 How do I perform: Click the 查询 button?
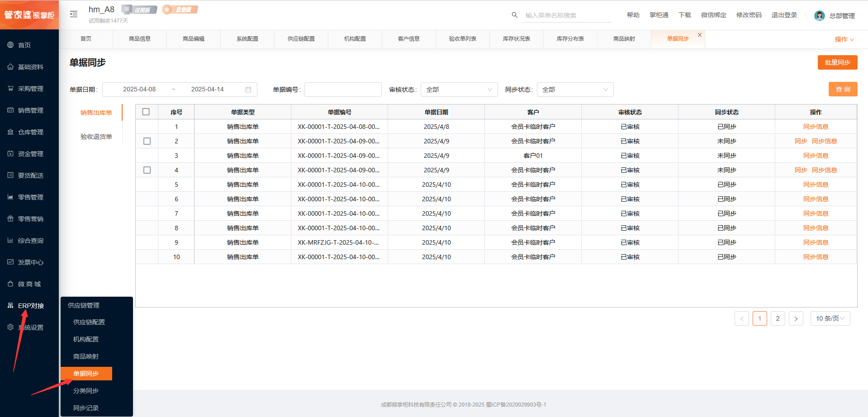[x=843, y=89]
